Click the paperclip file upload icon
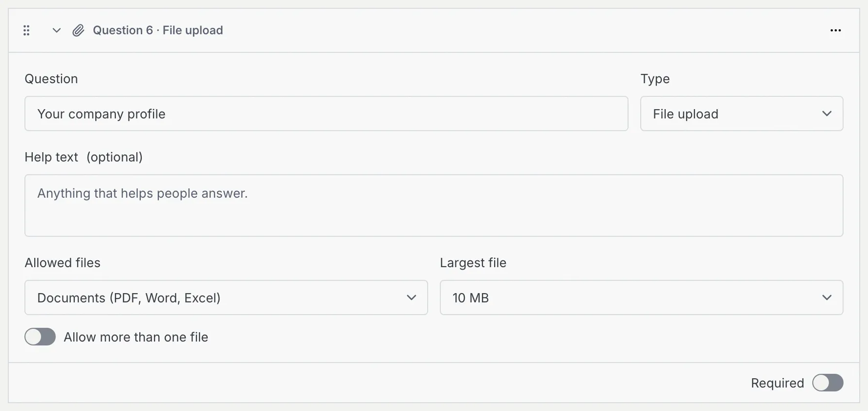 point(78,31)
